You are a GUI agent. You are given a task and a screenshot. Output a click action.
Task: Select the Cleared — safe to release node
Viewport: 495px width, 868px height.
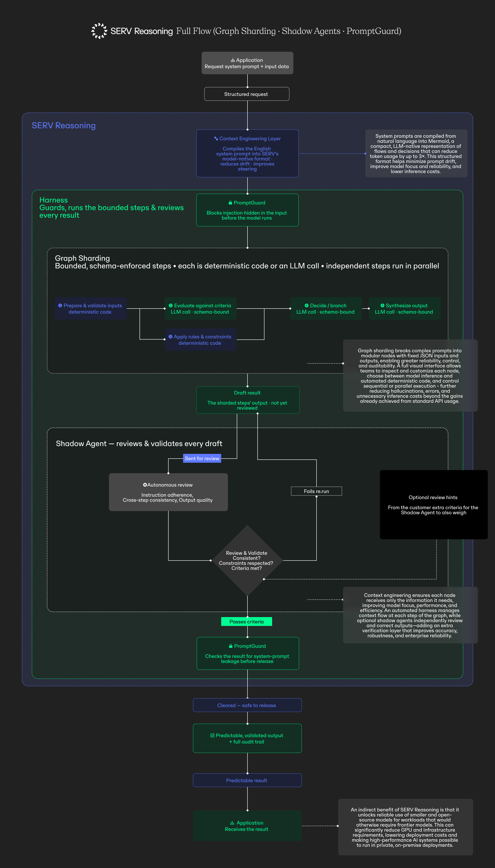pyautogui.click(x=247, y=705)
